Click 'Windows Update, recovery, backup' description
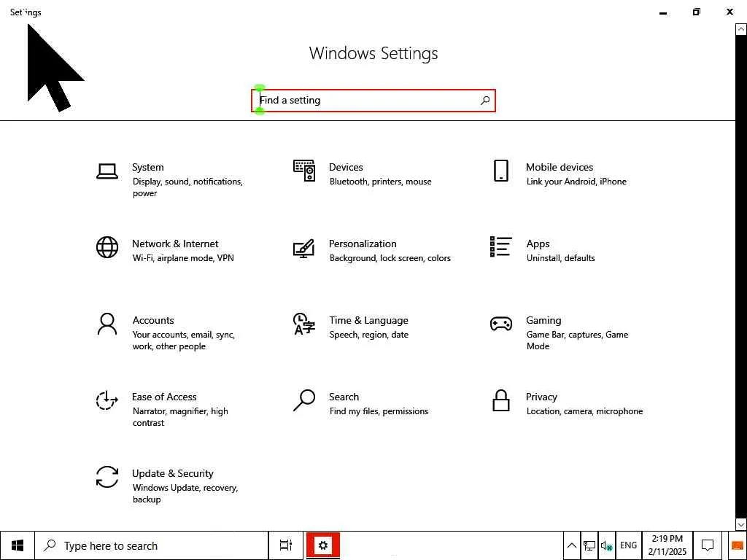The height and width of the screenshot is (560, 747). tap(185, 494)
